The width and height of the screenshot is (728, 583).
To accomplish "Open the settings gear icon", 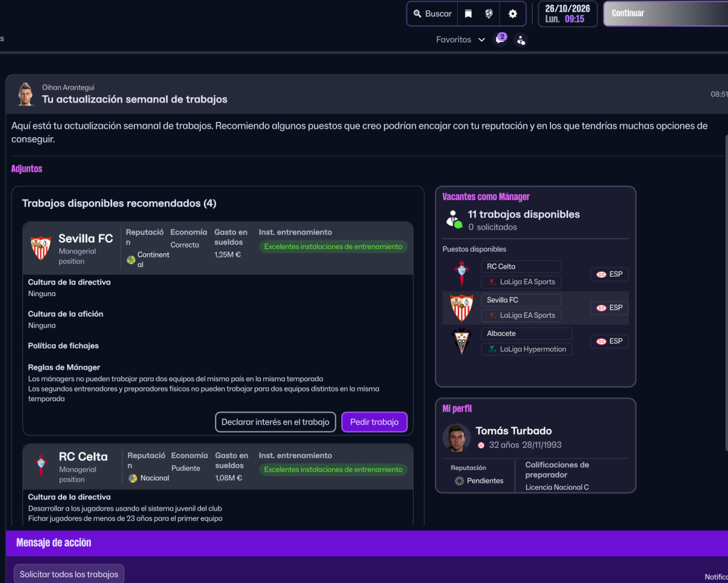I will pyautogui.click(x=513, y=13).
